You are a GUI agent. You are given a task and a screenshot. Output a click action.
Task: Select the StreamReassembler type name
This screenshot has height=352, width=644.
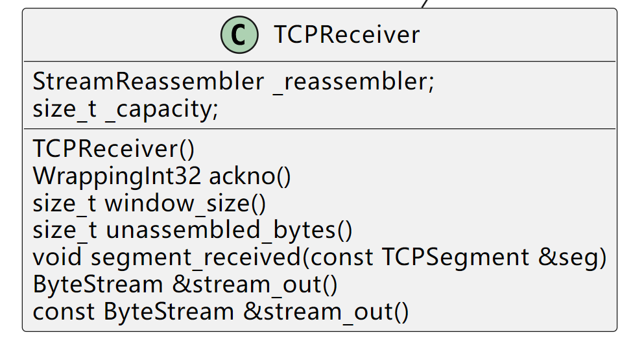[148, 82]
